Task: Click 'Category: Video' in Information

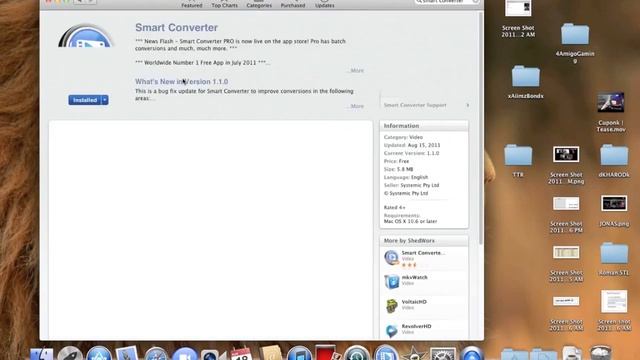Action: pyautogui.click(x=403, y=137)
